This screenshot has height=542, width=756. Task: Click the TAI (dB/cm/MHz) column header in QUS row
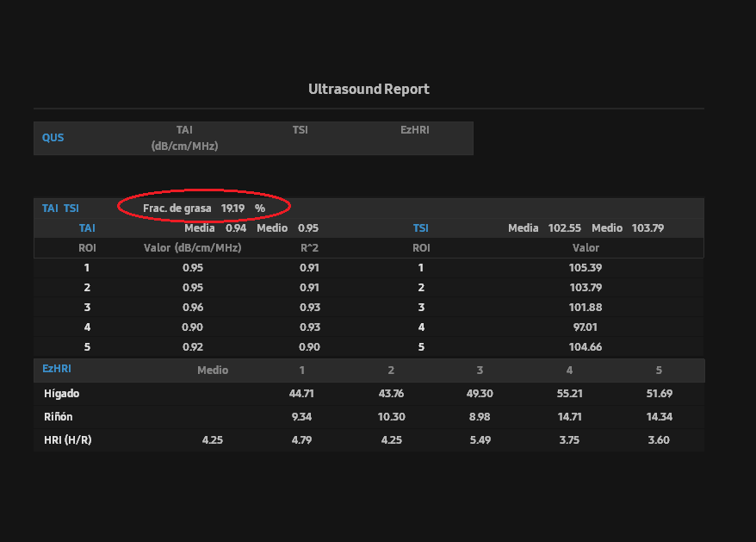[x=184, y=138]
